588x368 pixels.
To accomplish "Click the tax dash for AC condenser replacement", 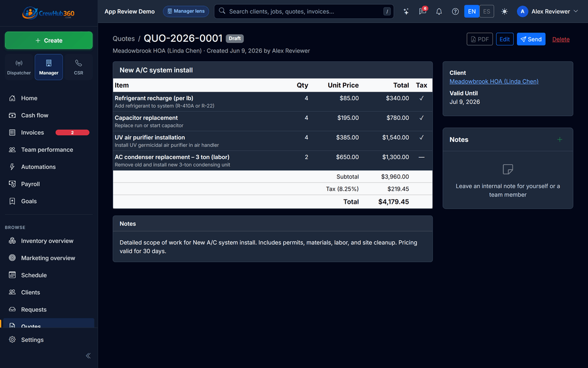I will [422, 157].
